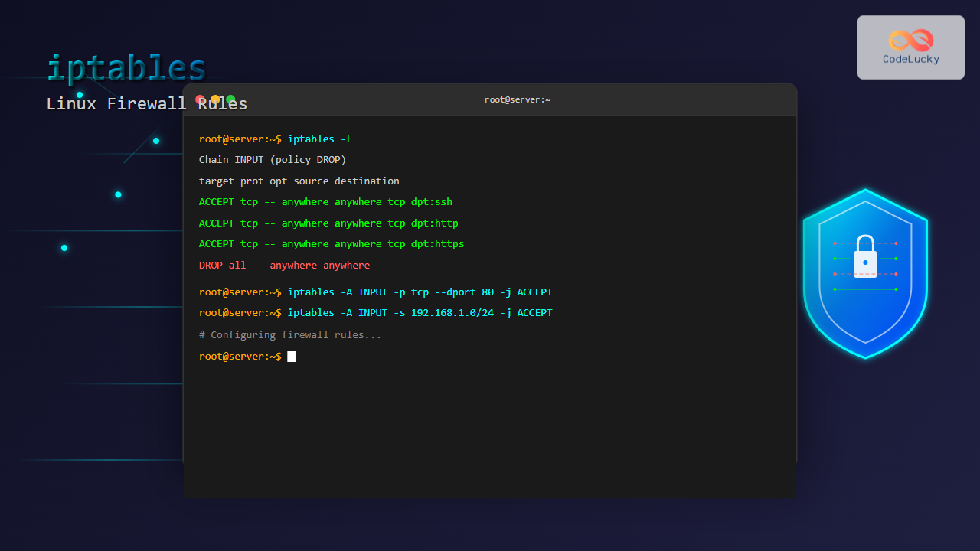Expand the dpt:http rule details
The width and height of the screenshot is (980, 551).
click(328, 223)
